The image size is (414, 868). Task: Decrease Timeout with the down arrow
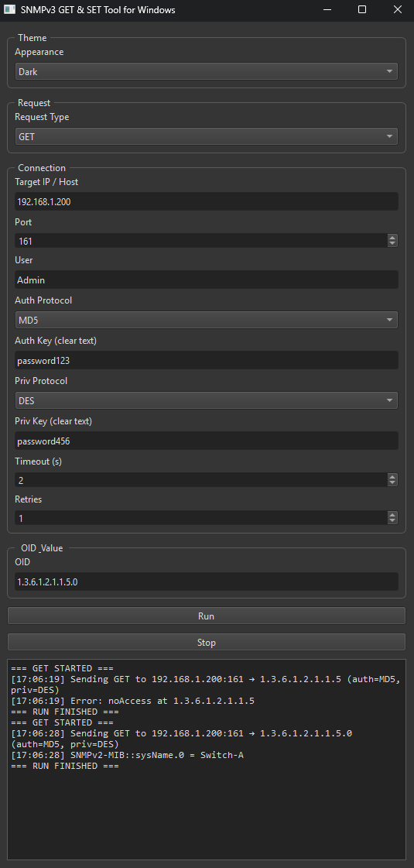(392, 483)
